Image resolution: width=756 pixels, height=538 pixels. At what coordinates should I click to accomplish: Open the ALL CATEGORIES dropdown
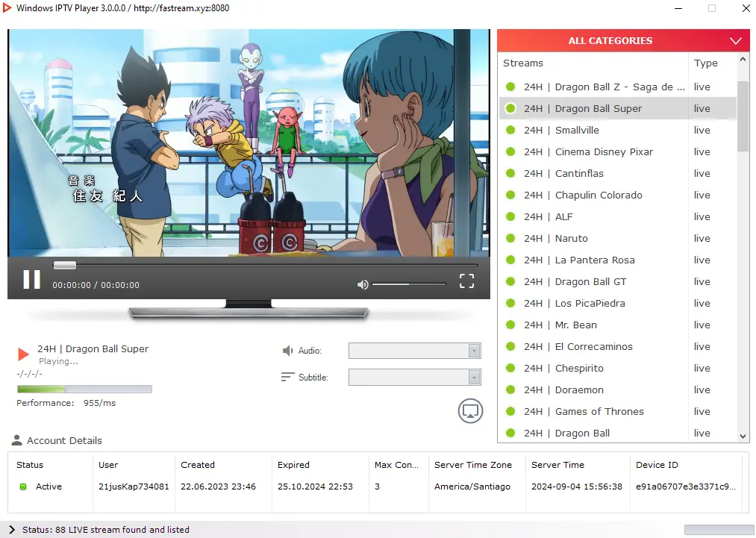click(623, 40)
